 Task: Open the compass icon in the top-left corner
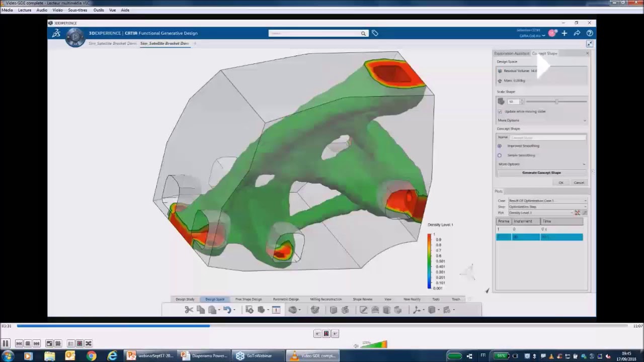point(75,37)
